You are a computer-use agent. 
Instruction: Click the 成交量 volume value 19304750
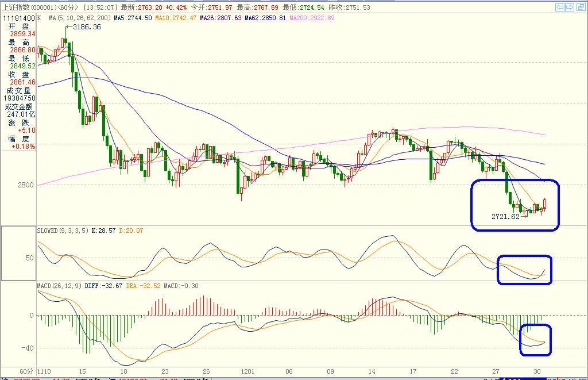click(x=19, y=98)
